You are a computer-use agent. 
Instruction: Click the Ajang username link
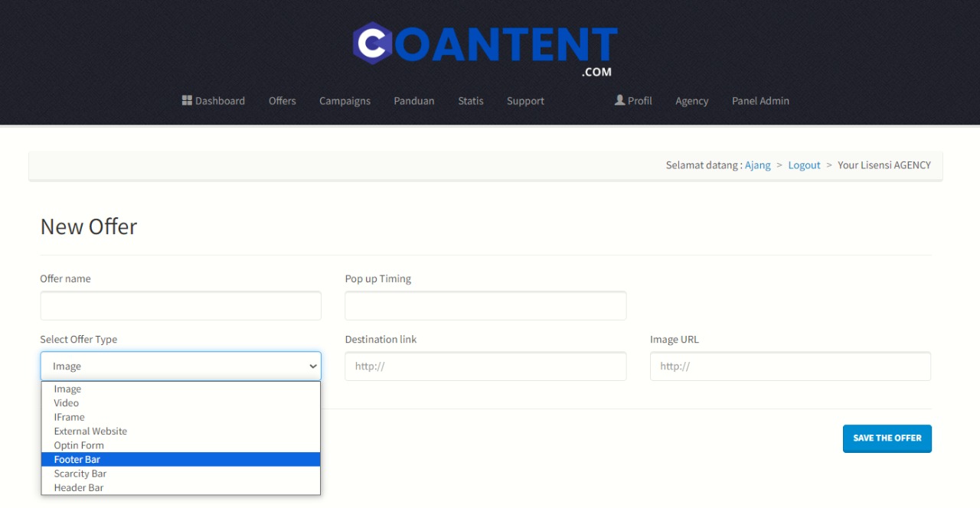coord(757,165)
